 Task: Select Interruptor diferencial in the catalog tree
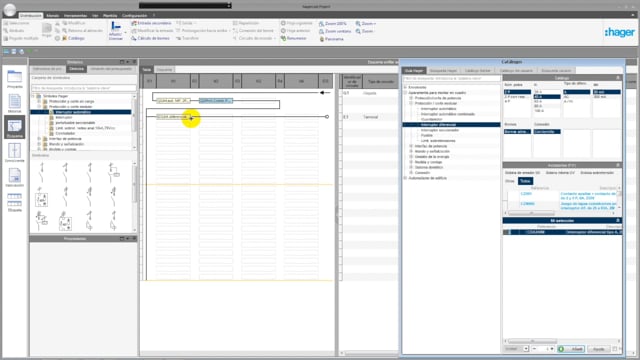click(x=438, y=124)
